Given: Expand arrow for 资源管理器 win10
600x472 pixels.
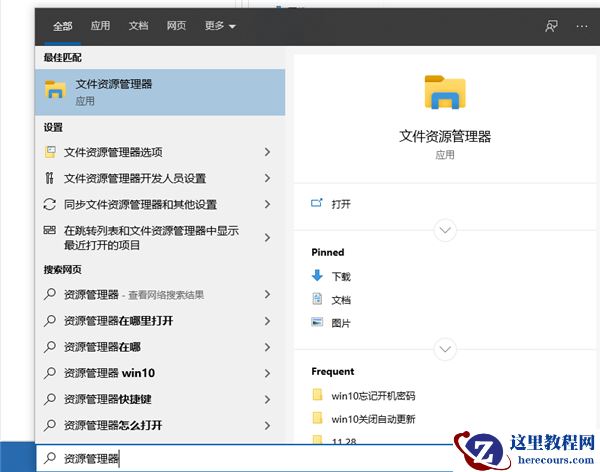Looking at the screenshot, I should [x=267, y=373].
